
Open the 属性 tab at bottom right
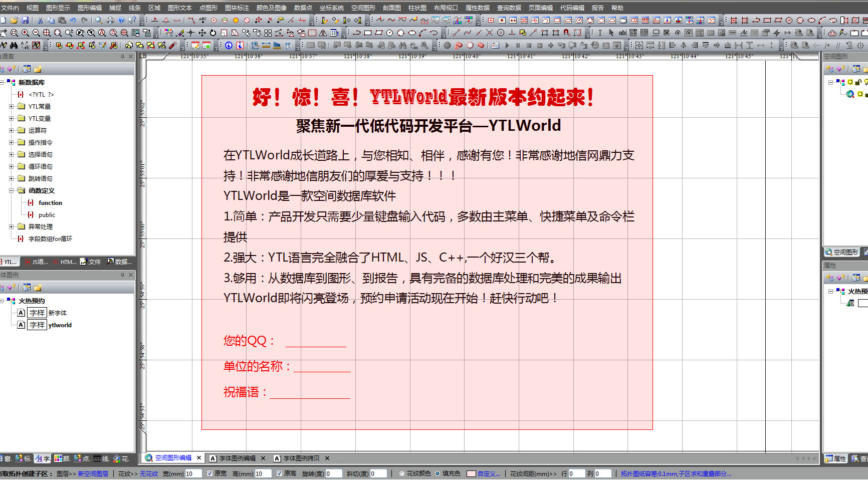point(836,458)
